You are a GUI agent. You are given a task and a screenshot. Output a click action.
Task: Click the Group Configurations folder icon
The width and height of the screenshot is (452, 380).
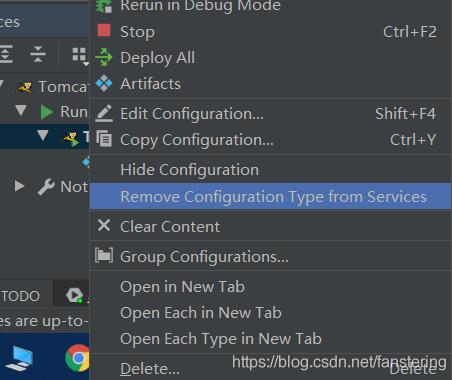tap(104, 256)
